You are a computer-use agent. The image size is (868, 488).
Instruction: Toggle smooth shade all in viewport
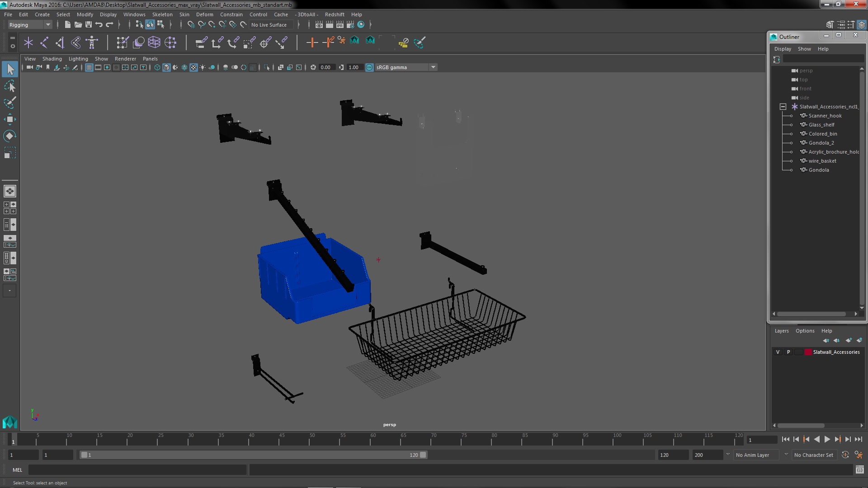click(x=166, y=67)
